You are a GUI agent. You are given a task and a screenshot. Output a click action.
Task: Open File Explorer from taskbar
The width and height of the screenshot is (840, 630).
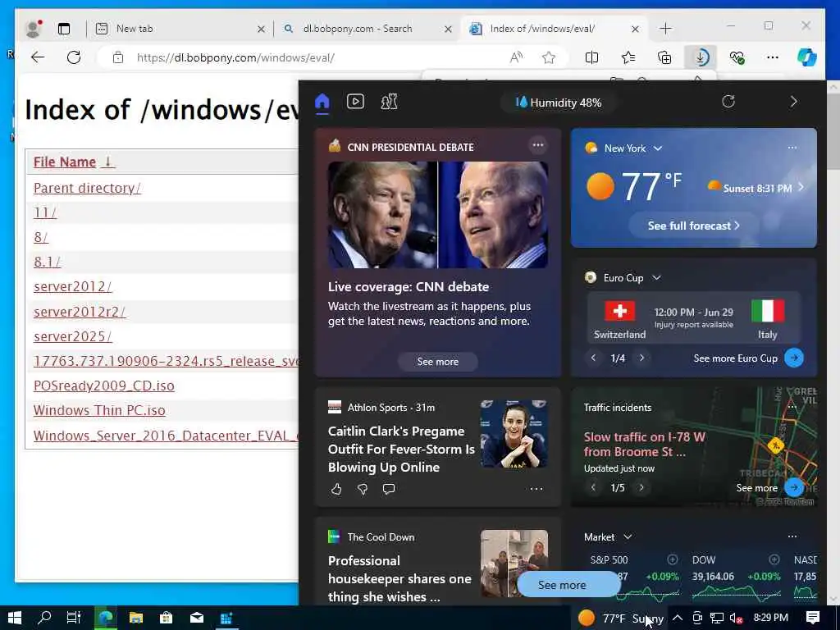136,618
